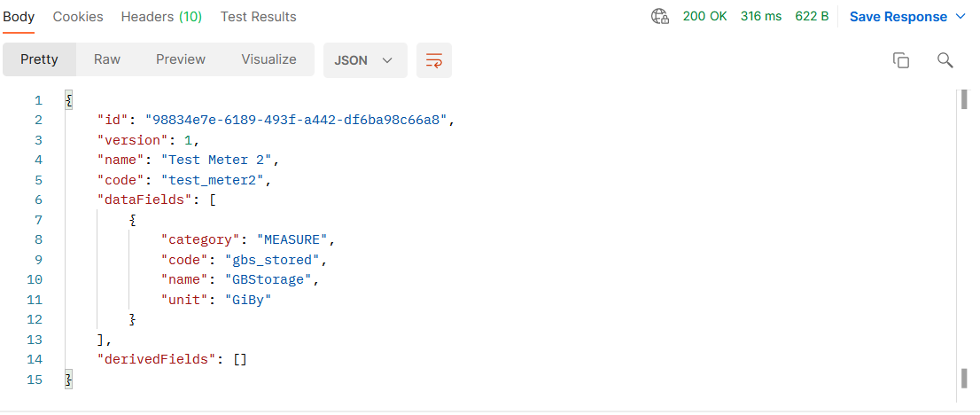
Task: Select the Pretty view mode
Action: 39,59
